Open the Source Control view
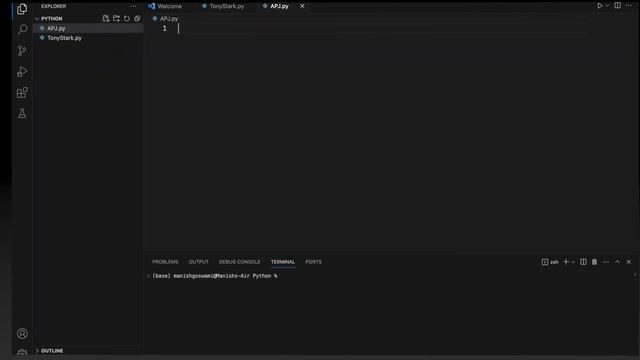This screenshot has height=360, width=640. point(22,51)
